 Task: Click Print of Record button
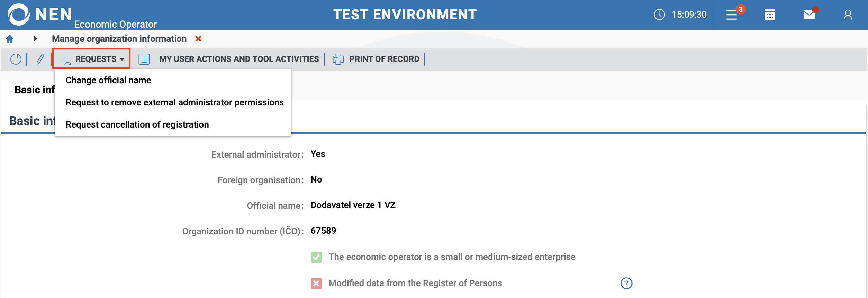click(x=384, y=59)
